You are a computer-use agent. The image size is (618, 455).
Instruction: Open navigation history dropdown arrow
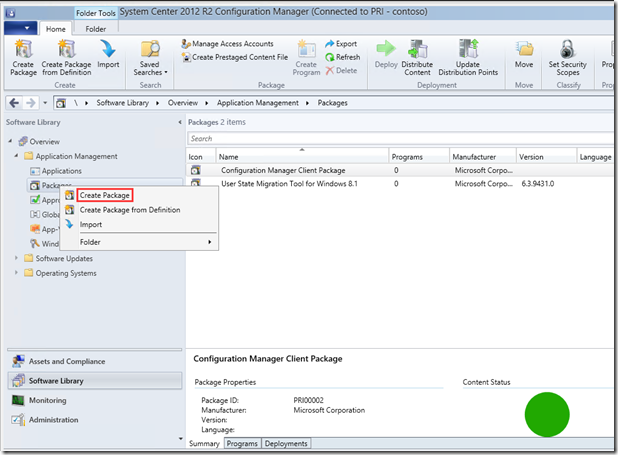[x=45, y=103]
